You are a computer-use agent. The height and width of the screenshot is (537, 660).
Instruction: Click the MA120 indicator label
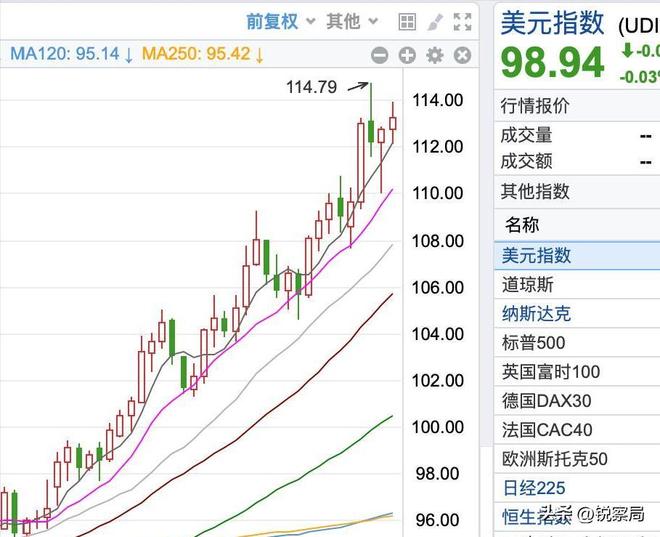[70, 54]
